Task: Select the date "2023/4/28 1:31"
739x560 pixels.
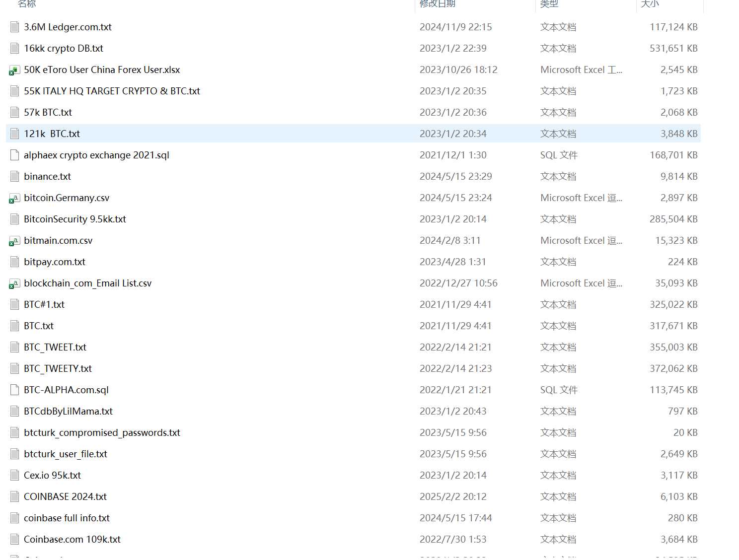Action: point(453,262)
